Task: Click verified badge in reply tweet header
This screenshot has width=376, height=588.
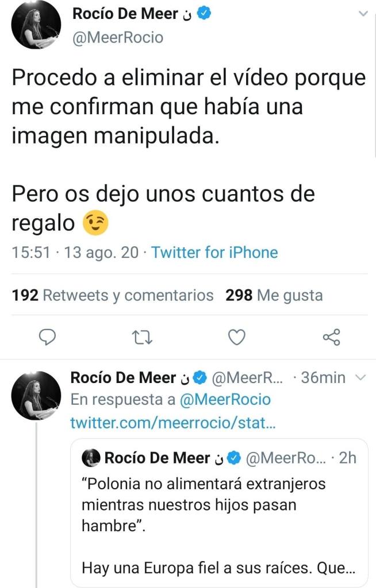Action: point(199,377)
